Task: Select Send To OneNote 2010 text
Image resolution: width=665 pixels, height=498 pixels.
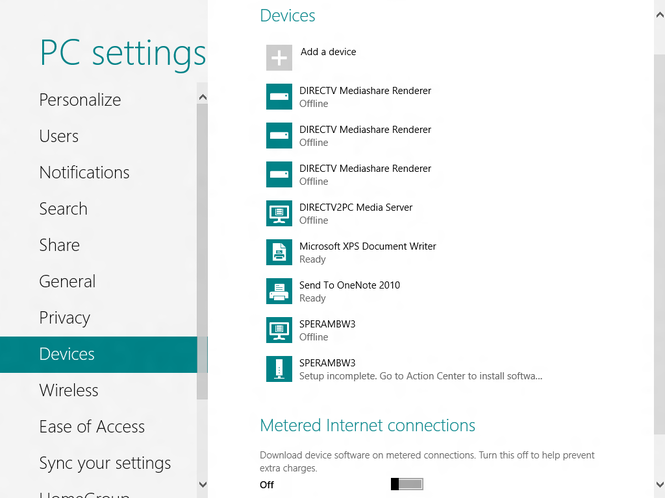Action: point(349,285)
